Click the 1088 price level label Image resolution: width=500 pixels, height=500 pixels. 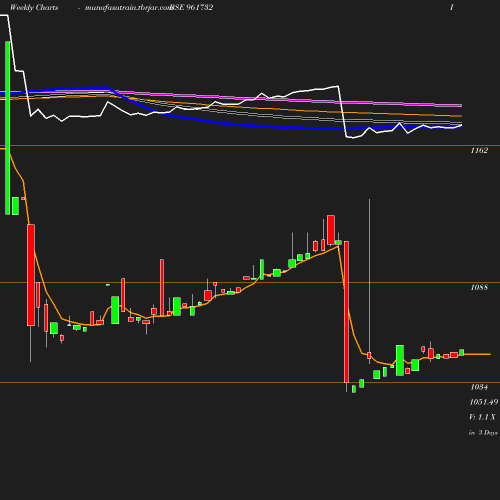(479, 287)
